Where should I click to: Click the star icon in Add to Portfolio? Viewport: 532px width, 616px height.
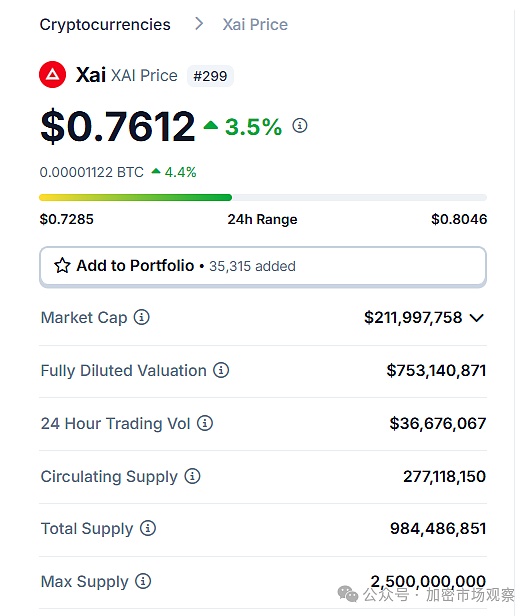pyautogui.click(x=62, y=266)
